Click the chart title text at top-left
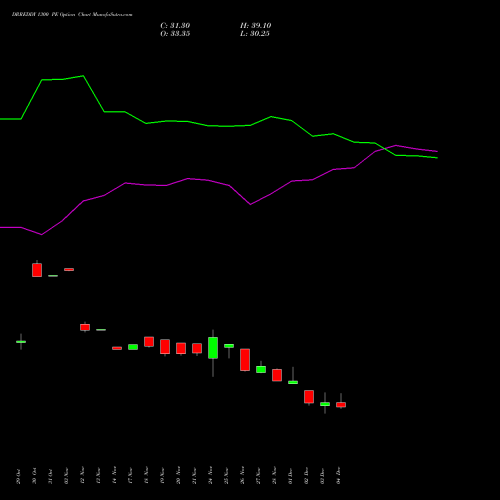Viewport: 500px width, 500px height. pos(72,15)
